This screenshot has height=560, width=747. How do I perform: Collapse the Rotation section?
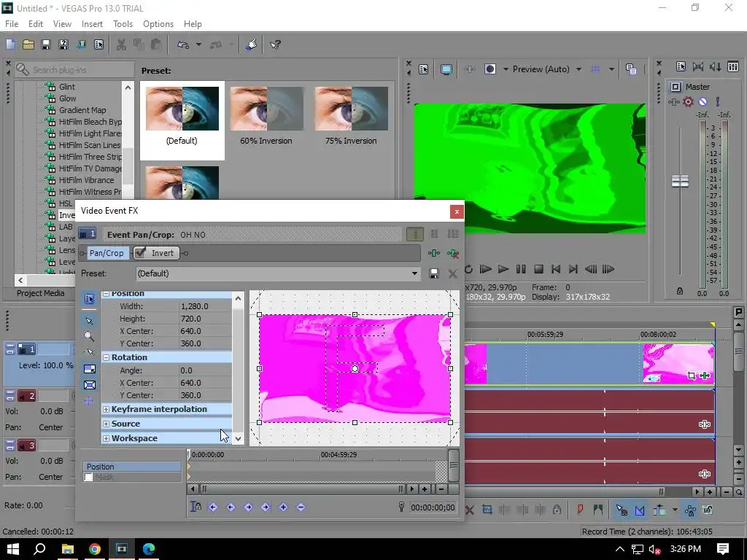(x=107, y=357)
